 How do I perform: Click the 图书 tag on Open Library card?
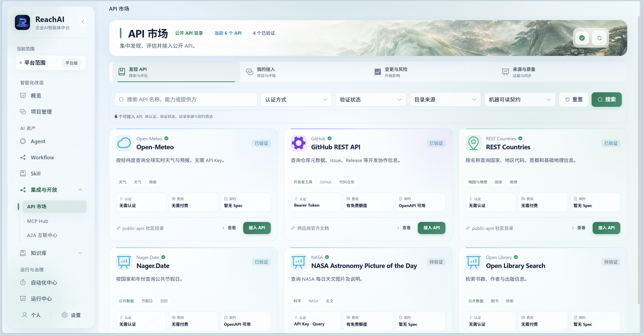(495, 301)
